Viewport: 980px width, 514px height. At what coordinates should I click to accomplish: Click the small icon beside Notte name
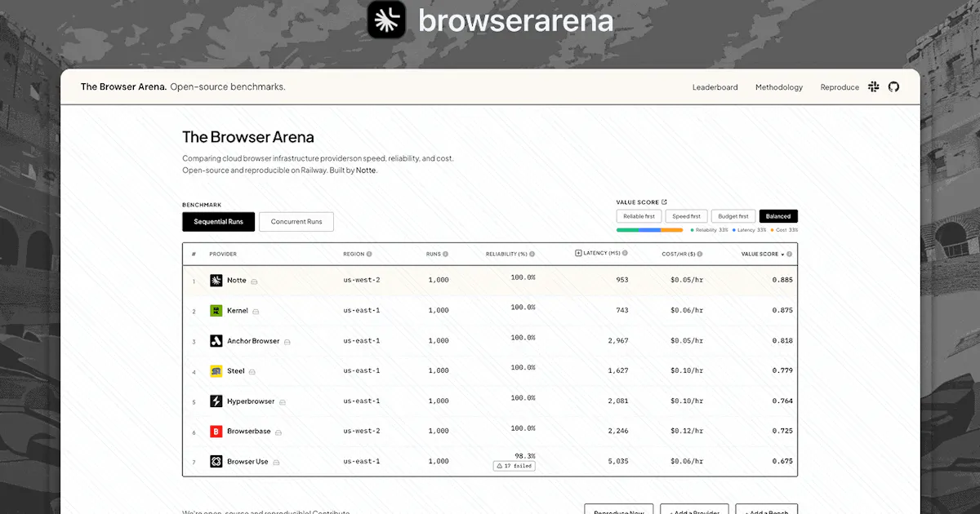pyautogui.click(x=254, y=281)
